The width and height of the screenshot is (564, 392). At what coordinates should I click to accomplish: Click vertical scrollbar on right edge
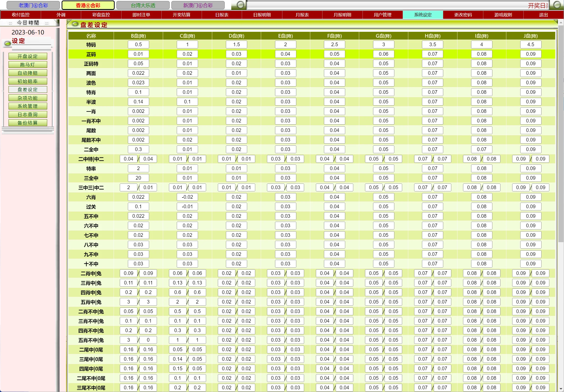coord(561,133)
